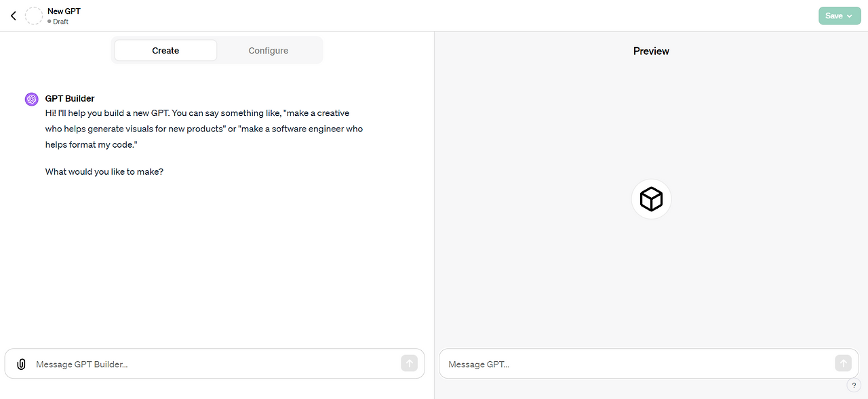Viewport: 868px width, 399px height.
Task: Click the send arrow in the GPT Builder input
Action: 409,363
